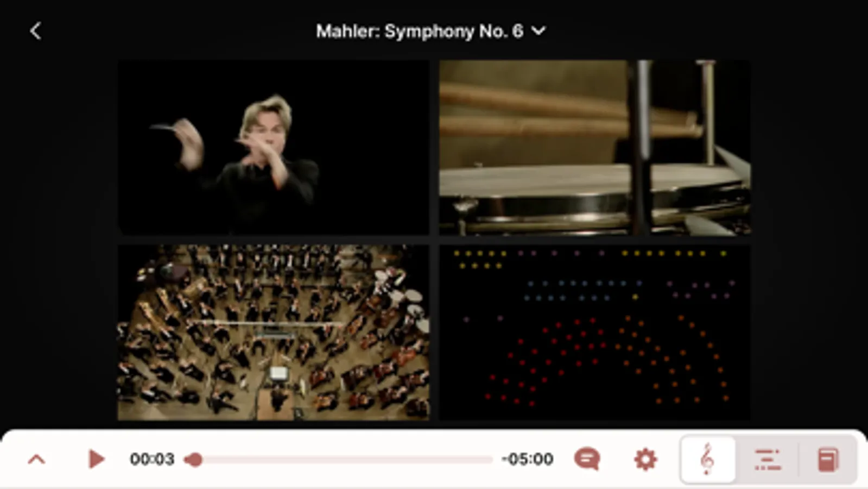Open the Mahler: Symphony No. 6 dropdown
The height and width of the screenshot is (489, 868).
(x=430, y=31)
